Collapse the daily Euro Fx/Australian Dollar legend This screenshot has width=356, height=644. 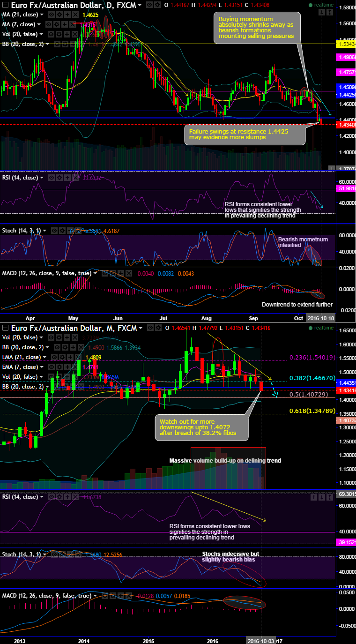tap(5, 5)
